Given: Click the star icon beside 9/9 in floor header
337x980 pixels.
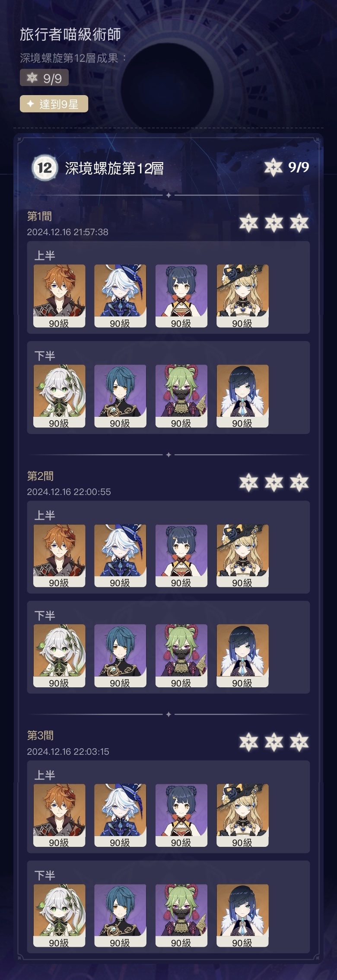Looking at the screenshot, I should point(273,167).
